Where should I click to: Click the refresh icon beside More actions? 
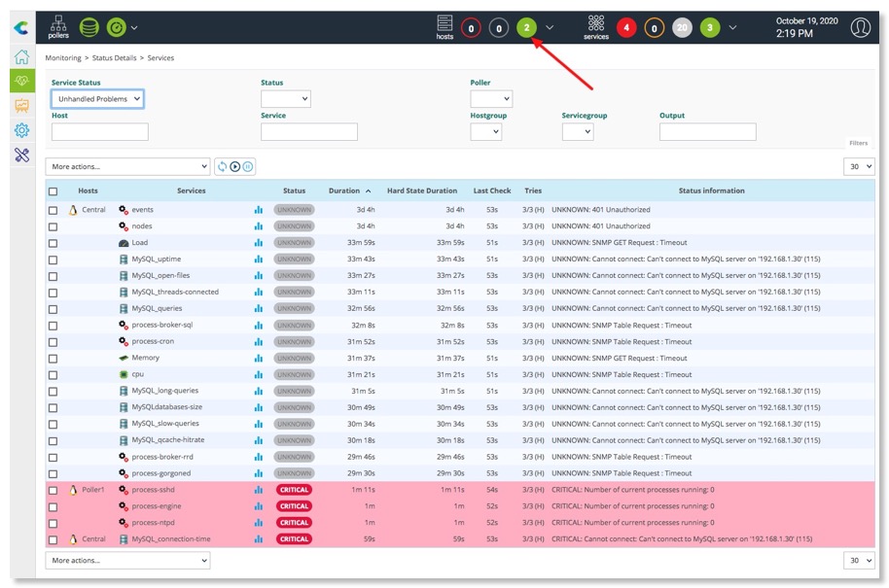(x=222, y=167)
